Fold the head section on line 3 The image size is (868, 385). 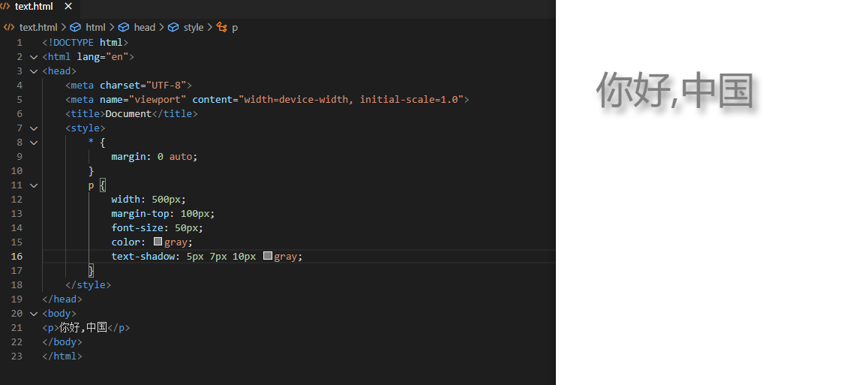(x=34, y=71)
